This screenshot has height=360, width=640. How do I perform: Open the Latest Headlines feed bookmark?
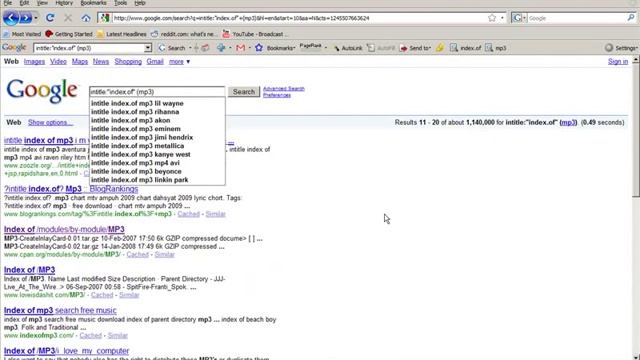coord(122,34)
